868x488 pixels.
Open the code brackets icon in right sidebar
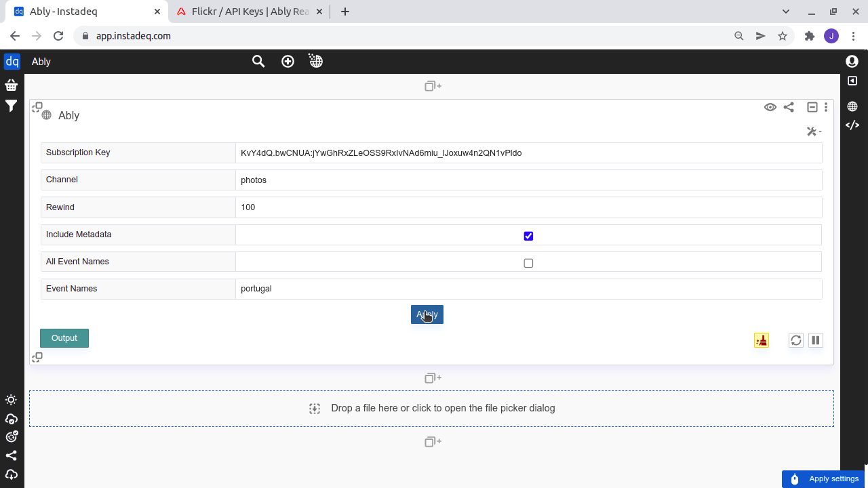coord(852,125)
